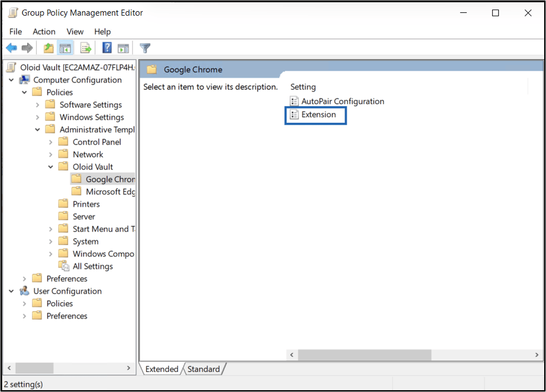Screen dimensions: 546x392
Task: Toggle Show/Hide Action Pane toolbar icon
Action: 123,48
